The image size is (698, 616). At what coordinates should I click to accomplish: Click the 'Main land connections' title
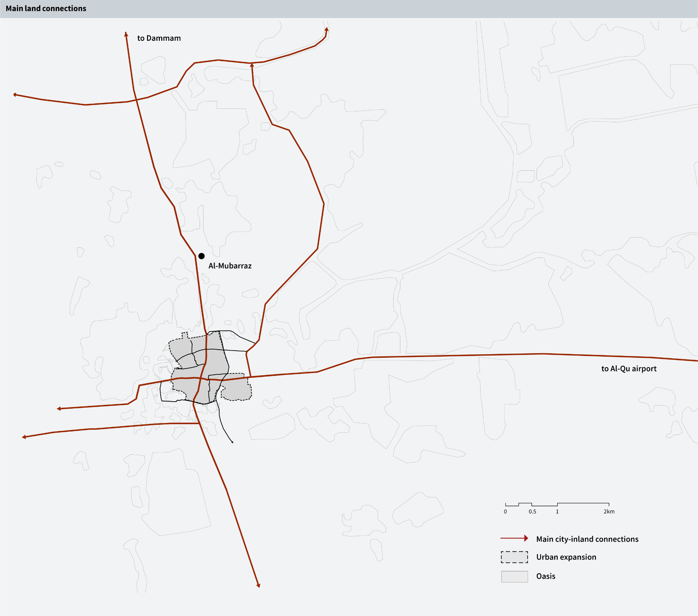(46, 8)
